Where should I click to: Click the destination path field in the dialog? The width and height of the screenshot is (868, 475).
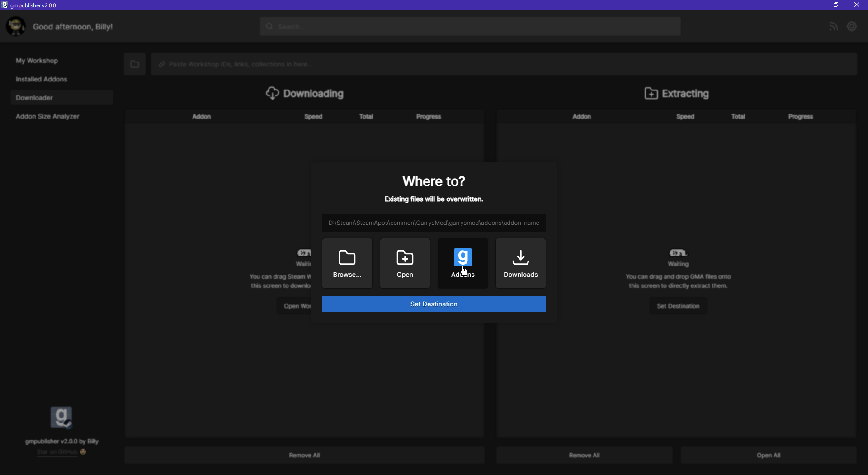(434, 223)
